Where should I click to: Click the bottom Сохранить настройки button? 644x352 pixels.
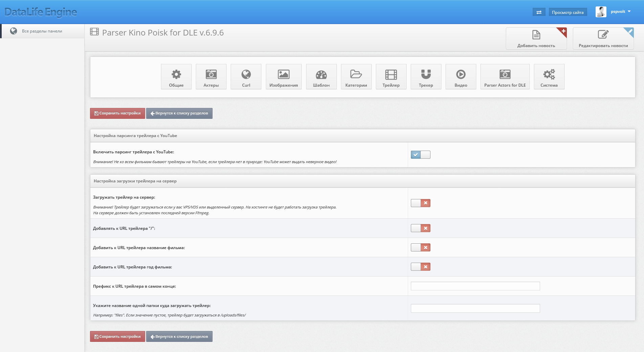tap(117, 336)
